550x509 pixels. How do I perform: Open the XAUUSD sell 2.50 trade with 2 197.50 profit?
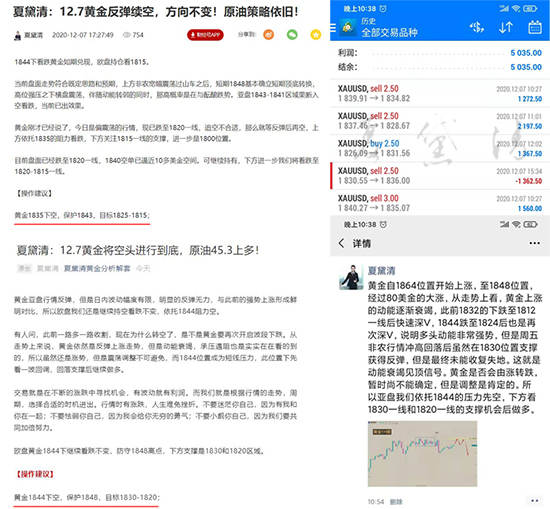440,121
